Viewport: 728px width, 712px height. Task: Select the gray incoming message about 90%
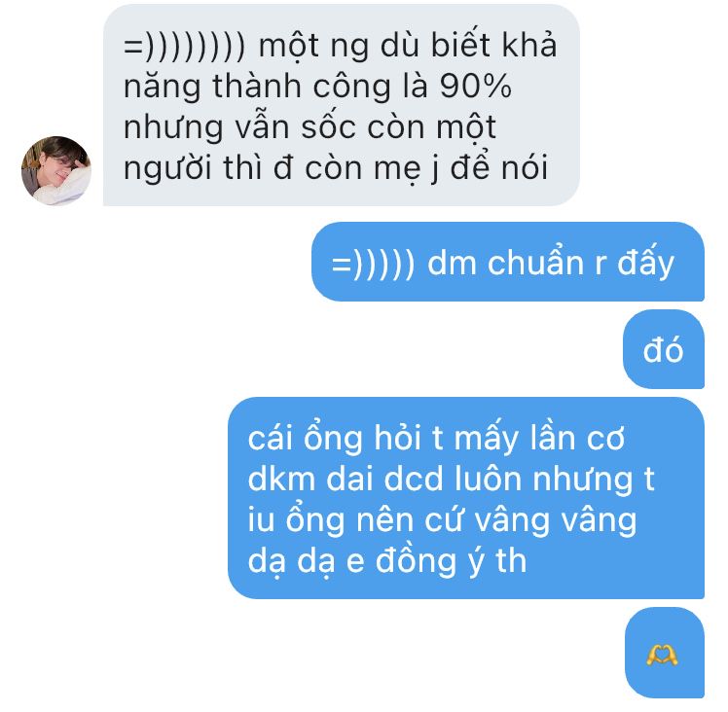[342, 105]
